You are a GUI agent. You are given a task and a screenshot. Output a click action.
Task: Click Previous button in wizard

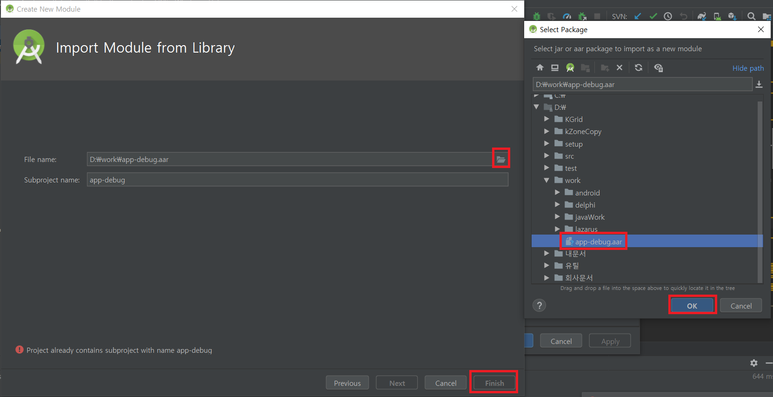347,383
